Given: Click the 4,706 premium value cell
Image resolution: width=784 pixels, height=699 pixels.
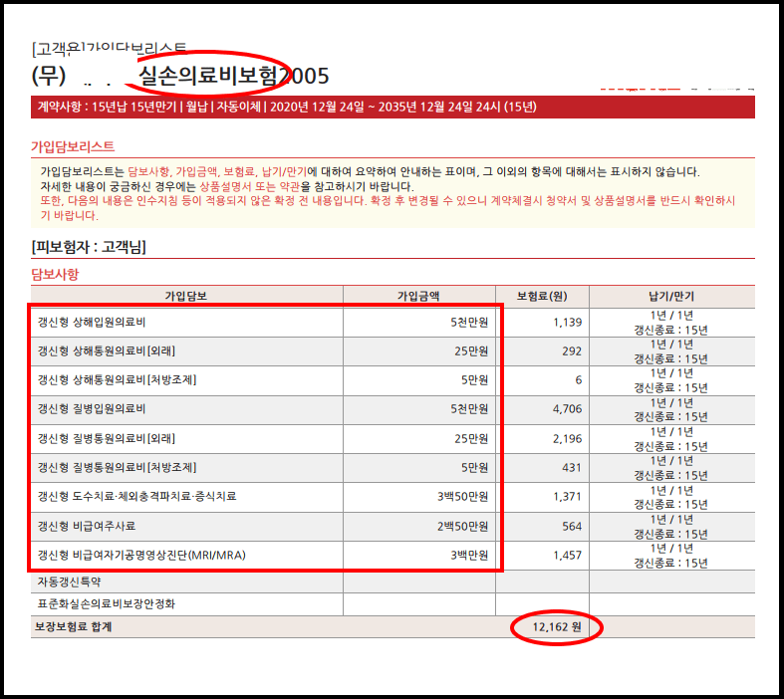Looking at the screenshot, I should (566, 409).
